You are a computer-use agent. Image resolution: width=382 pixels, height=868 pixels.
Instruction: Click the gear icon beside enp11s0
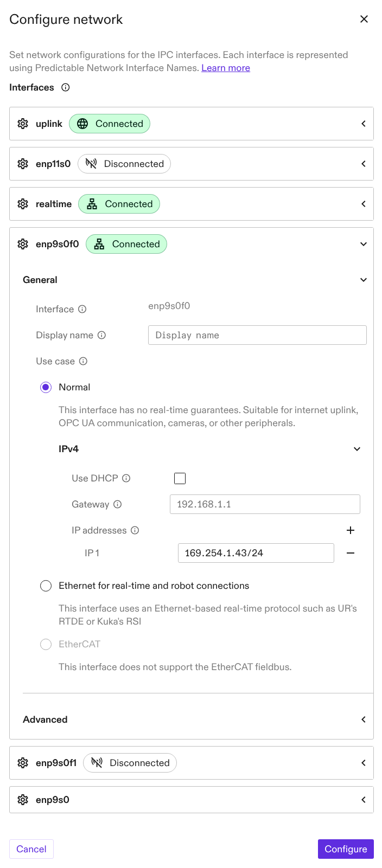(23, 164)
